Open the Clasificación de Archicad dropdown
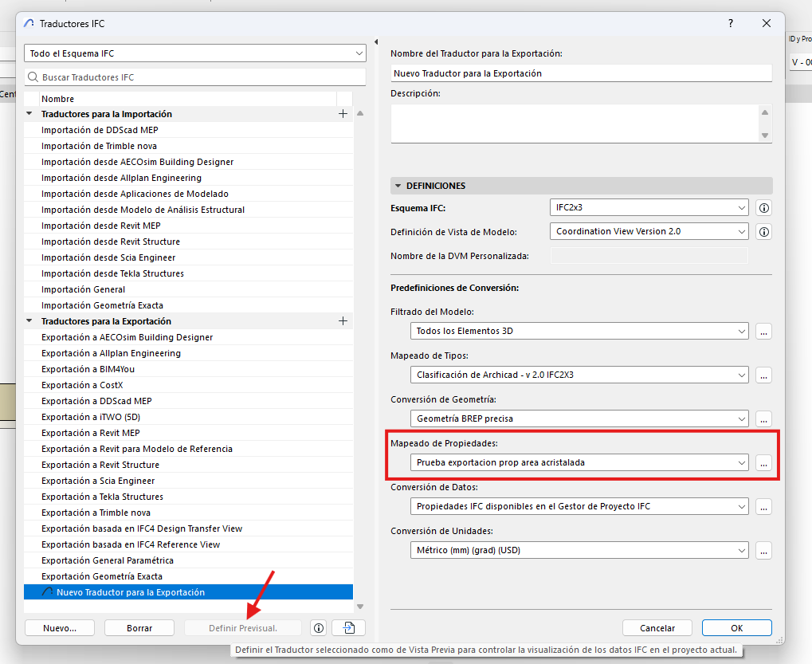Image resolution: width=812 pixels, height=664 pixels. coord(579,375)
